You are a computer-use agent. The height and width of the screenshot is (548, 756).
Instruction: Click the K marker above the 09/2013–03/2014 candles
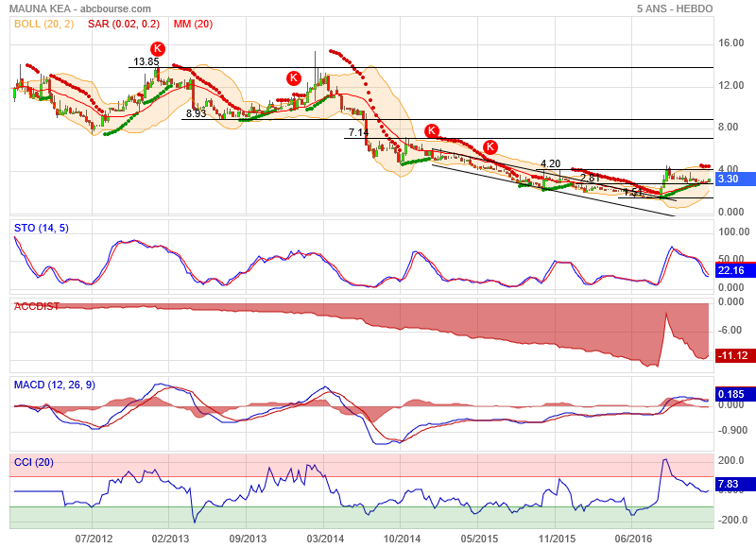(x=294, y=77)
